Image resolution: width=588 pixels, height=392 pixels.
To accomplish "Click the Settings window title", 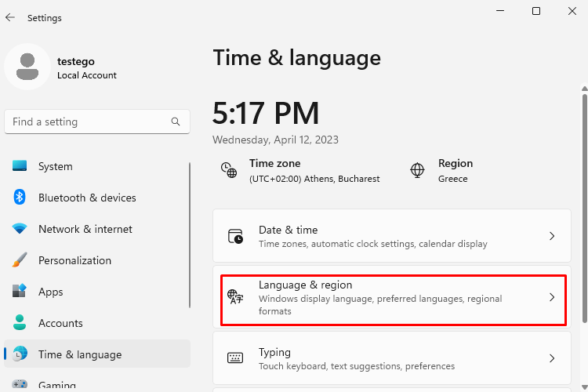I will click(x=44, y=18).
